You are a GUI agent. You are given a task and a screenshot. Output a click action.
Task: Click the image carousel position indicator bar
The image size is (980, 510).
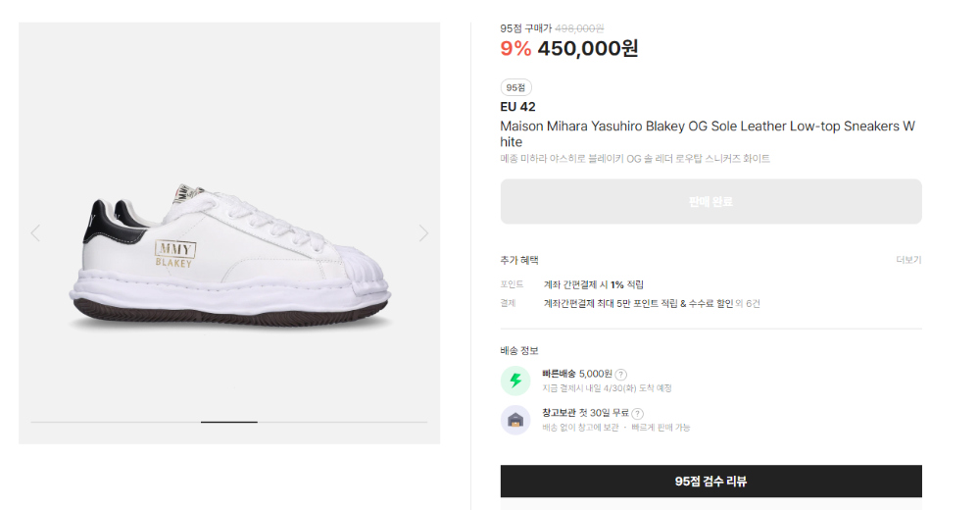[229, 422]
